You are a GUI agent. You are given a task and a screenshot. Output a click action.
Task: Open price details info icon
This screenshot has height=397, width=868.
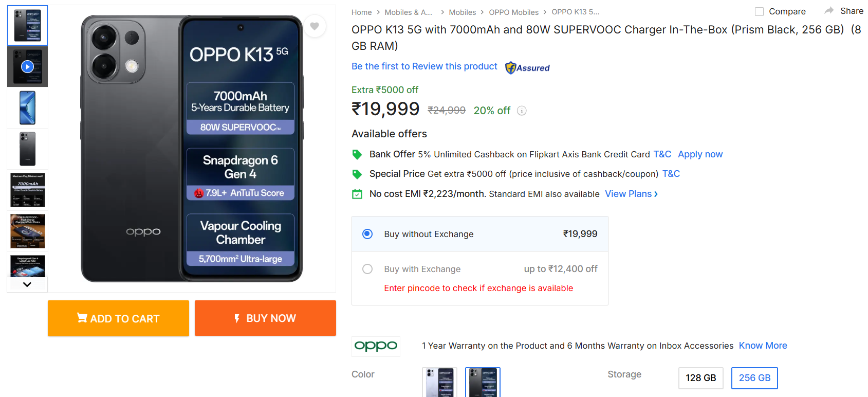[522, 111]
